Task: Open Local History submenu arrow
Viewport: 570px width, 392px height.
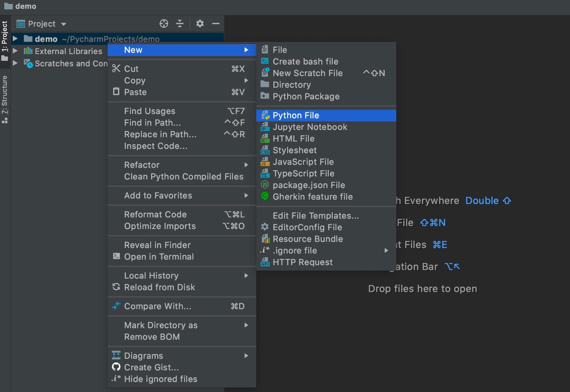Action: click(x=246, y=275)
